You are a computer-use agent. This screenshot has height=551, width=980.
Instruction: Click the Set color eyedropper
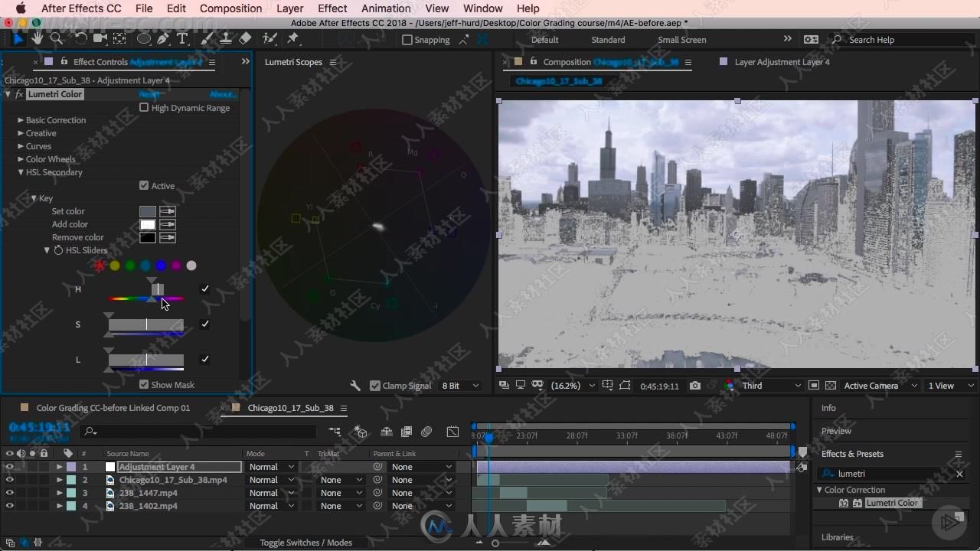coord(167,211)
